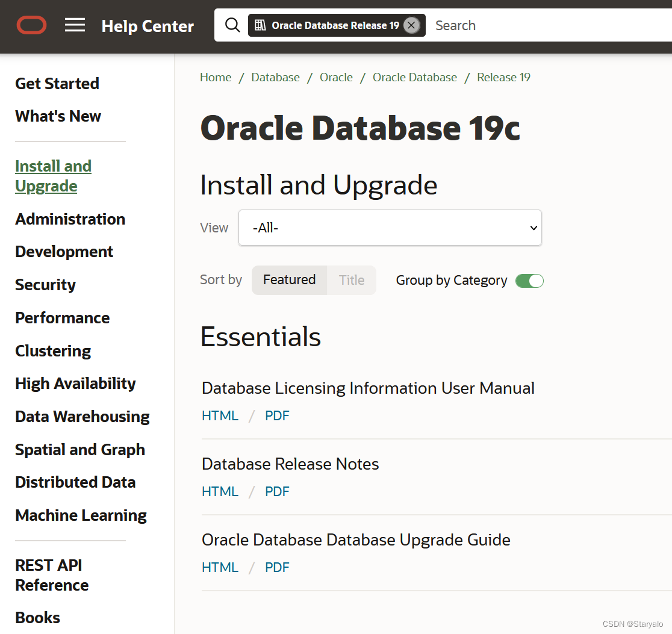Expand the View -All- dropdown
672x634 pixels.
[390, 228]
